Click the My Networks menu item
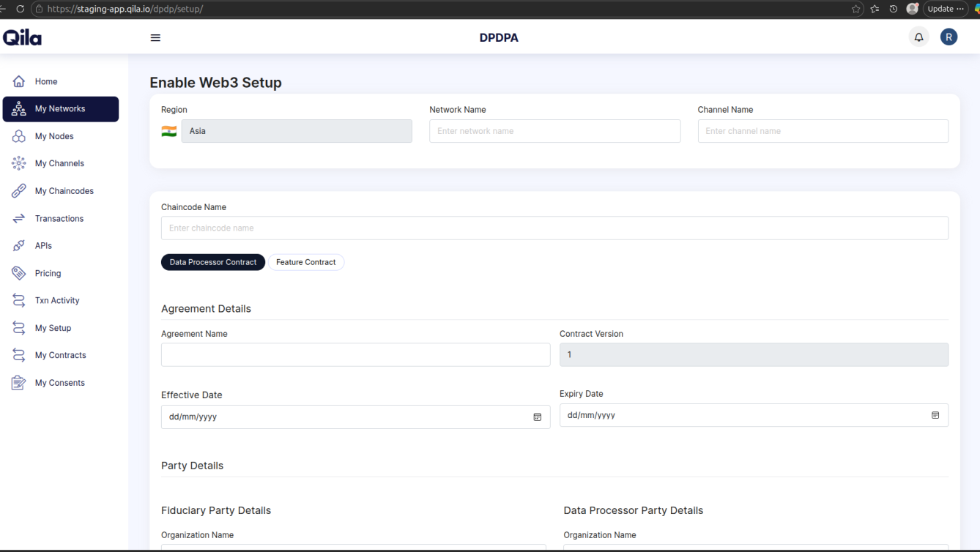This screenshot has height=552, width=980. tap(61, 108)
